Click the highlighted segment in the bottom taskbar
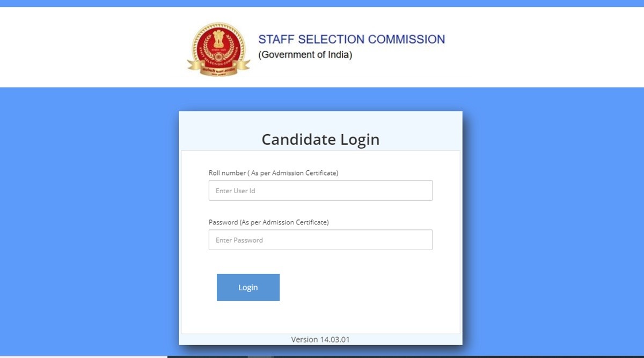This screenshot has height=358, width=644. pos(260,356)
